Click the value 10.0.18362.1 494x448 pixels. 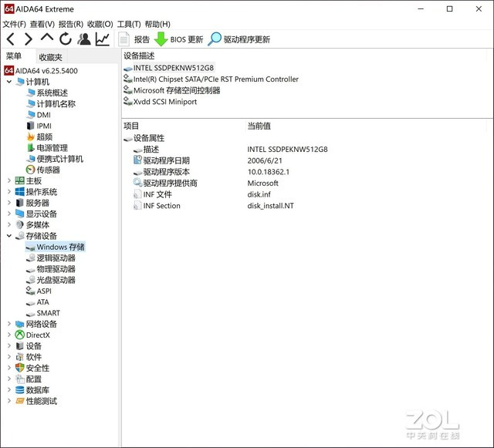click(269, 172)
